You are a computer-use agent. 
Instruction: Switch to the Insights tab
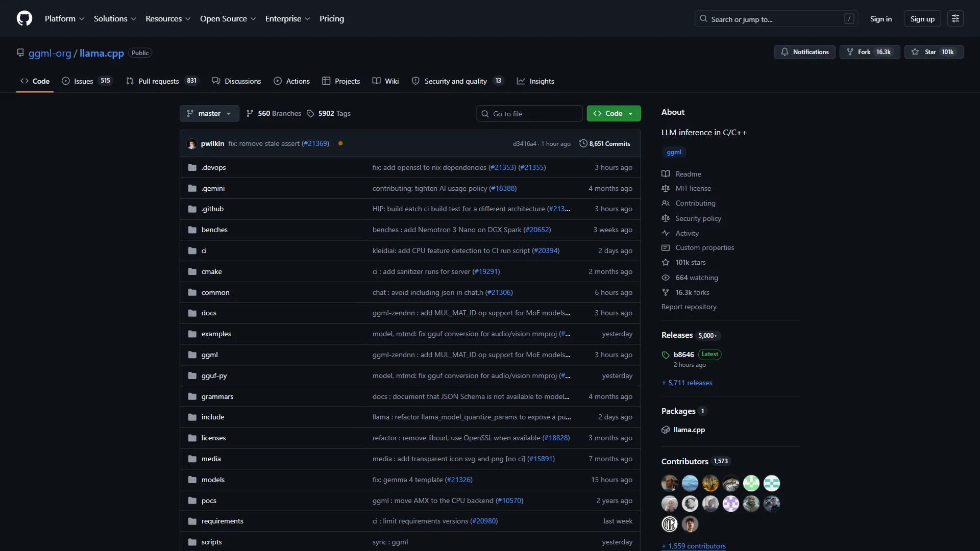coord(535,81)
